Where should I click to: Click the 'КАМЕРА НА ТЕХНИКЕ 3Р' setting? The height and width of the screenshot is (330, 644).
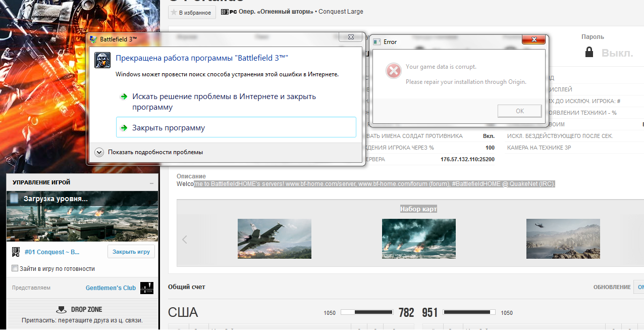539,148
